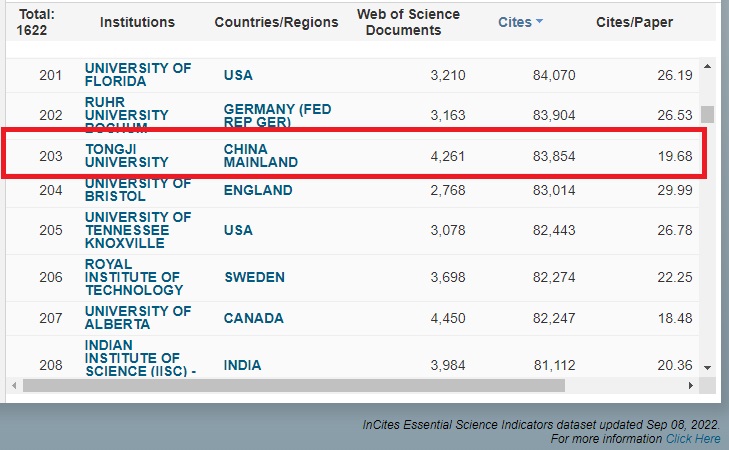Screen dimensions: 729x450
Task: Select Royal Institute of Technology link
Action: click(134, 277)
